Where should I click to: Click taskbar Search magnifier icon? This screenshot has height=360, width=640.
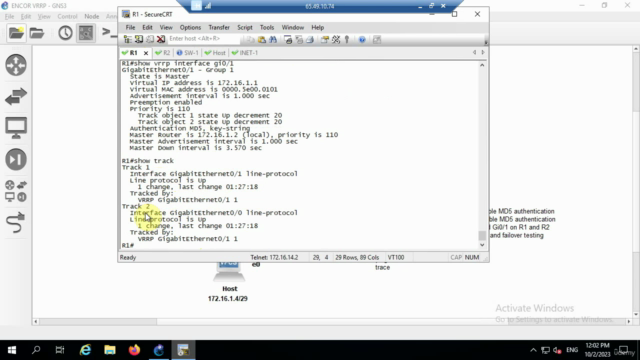click(36, 350)
